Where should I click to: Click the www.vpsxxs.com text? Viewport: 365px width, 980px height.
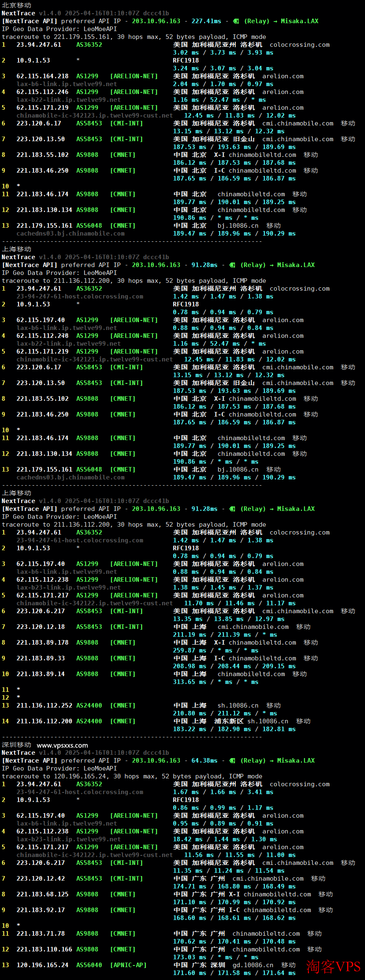[x=62, y=745]
